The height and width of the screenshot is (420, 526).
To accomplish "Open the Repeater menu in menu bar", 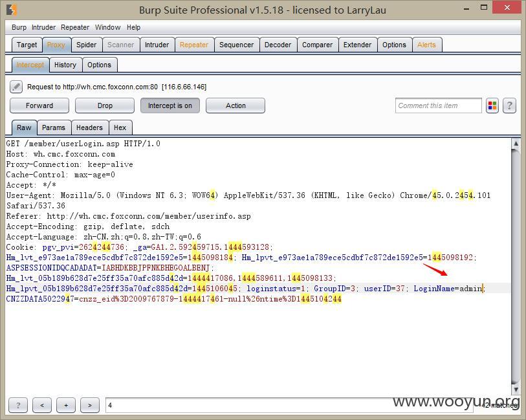I will click(75, 28).
